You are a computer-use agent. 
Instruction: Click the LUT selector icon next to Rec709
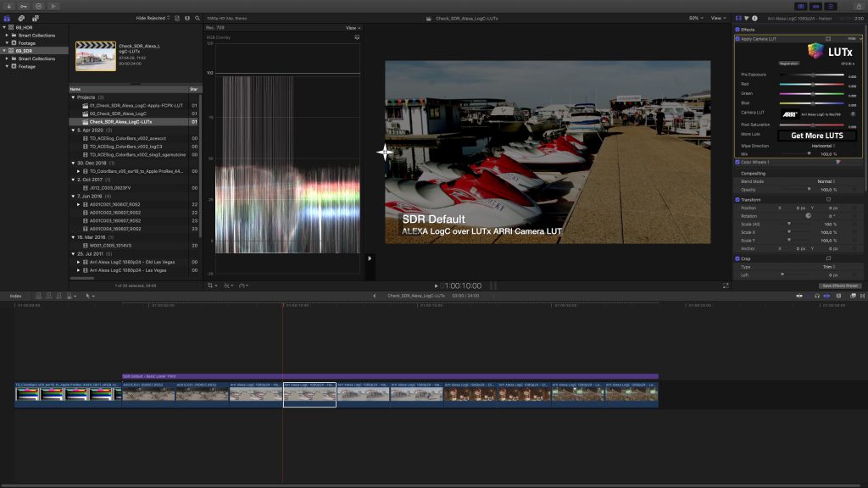click(x=853, y=114)
